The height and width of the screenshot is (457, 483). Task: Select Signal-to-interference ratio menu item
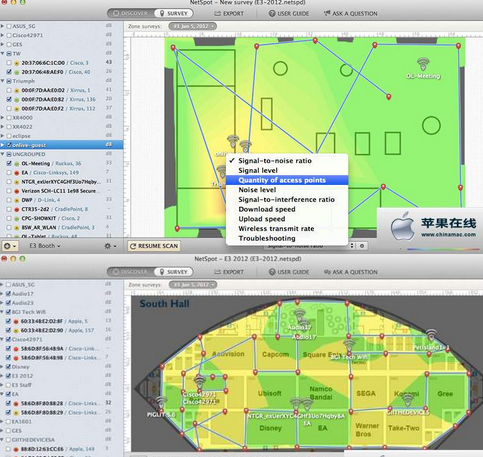click(287, 199)
